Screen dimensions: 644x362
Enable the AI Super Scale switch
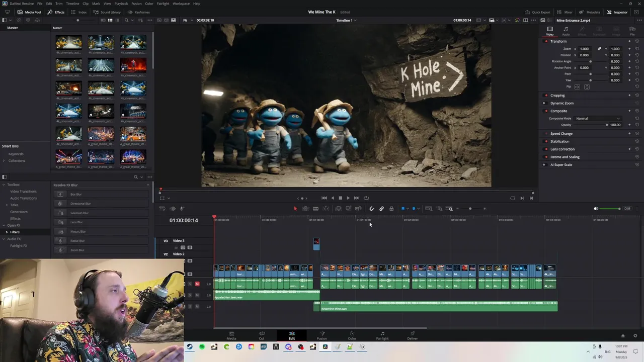(546, 165)
